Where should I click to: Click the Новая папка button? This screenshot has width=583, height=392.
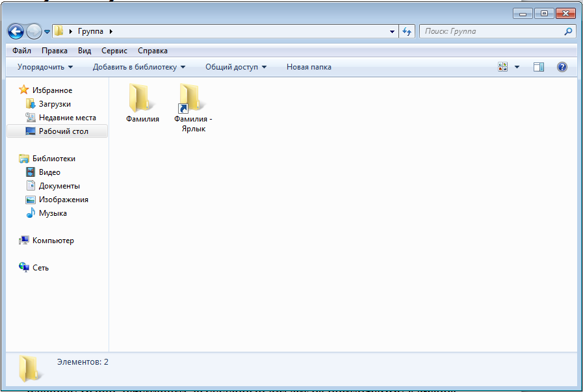pos(309,68)
